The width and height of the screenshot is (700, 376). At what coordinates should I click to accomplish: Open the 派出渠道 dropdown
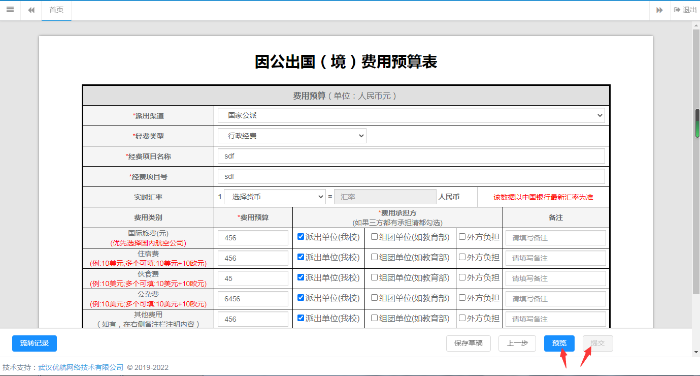coord(411,115)
